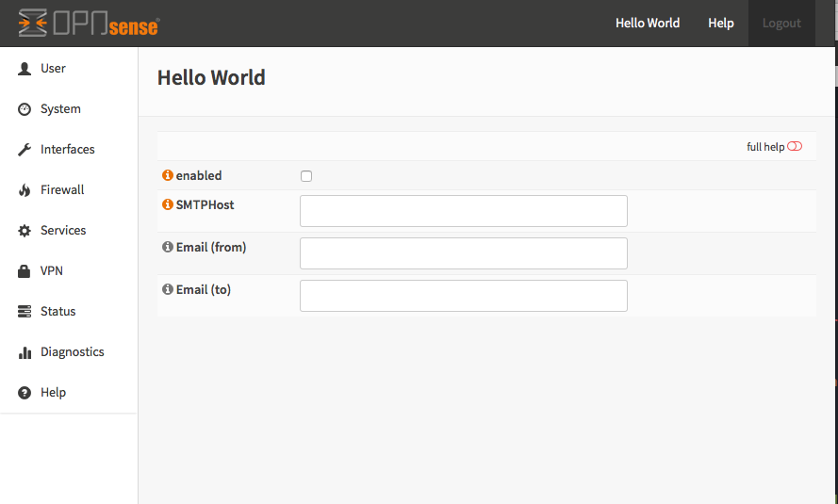The height and width of the screenshot is (504, 838).
Task: Click the VPN lock icon
Action: click(x=25, y=271)
